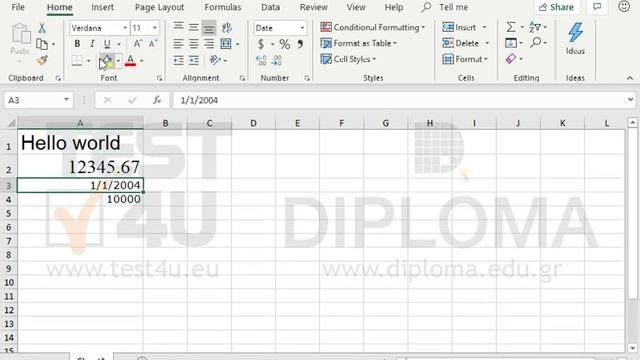
Task: Open the Fill Color dropdown arrow
Action: point(118,61)
